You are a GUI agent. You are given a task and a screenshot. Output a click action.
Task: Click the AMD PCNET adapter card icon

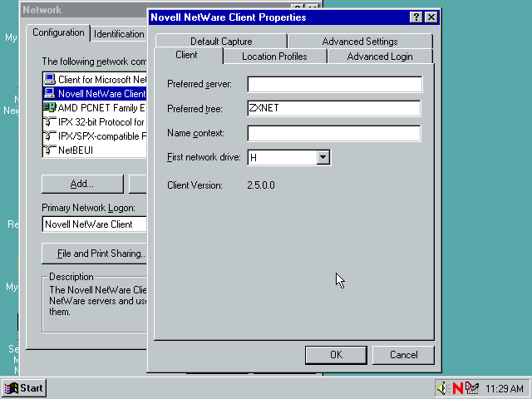tap(50, 107)
